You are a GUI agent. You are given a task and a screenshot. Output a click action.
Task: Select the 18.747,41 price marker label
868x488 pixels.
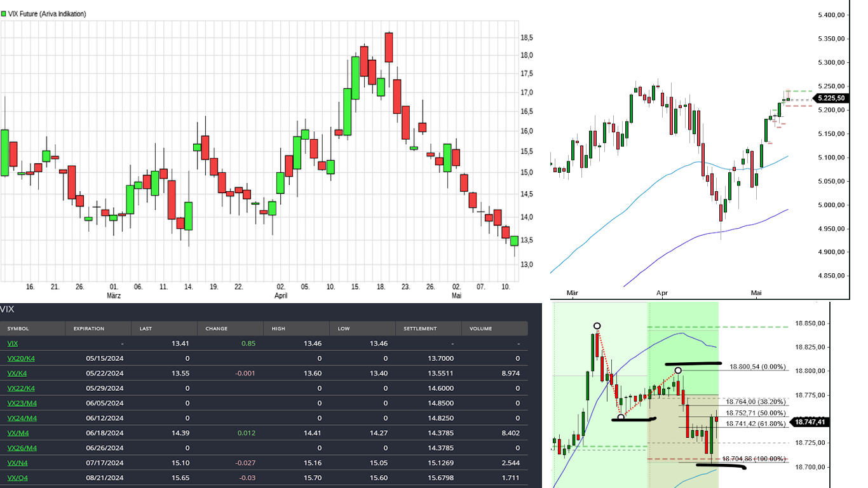pyautogui.click(x=810, y=421)
